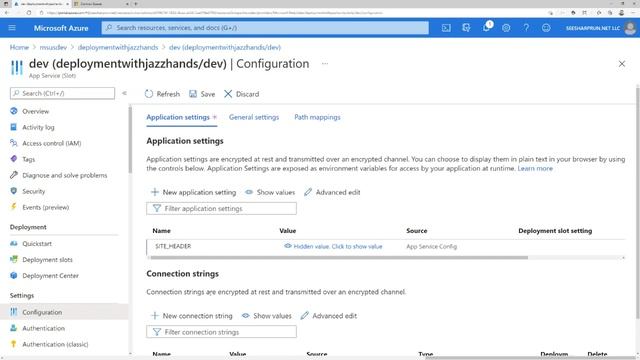Click the Azure search resources box
The width and height of the screenshot is (640, 360).
[265, 28]
